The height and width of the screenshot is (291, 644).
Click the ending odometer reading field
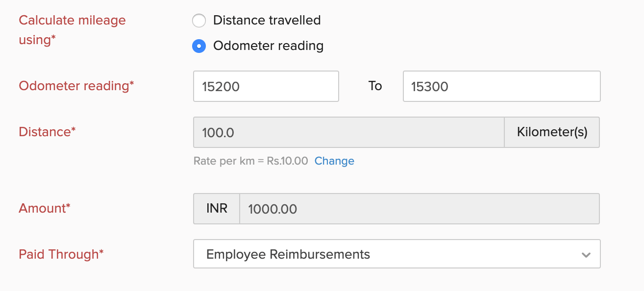pyautogui.click(x=501, y=86)
